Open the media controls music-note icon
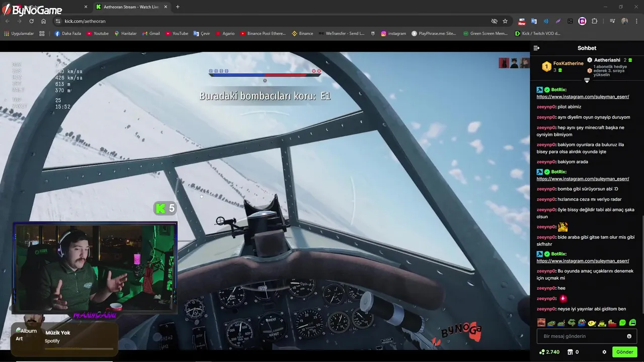 [x=612, y=21]
